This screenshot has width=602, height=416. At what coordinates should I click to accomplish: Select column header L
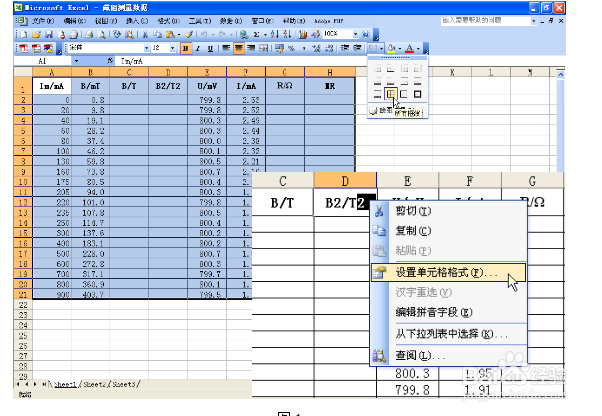click(x=491, y=73)
